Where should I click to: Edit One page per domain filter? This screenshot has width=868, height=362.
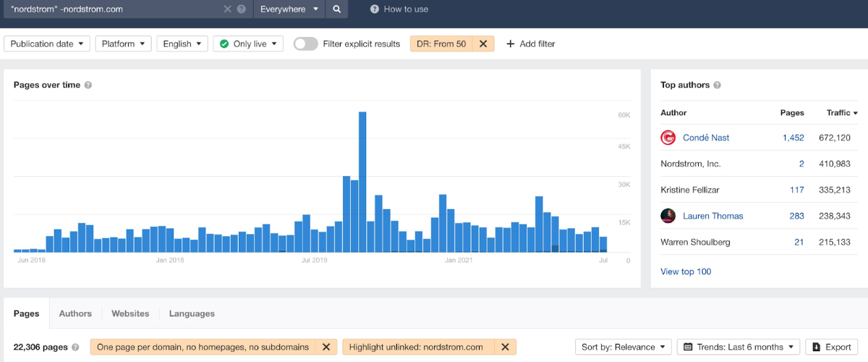[203, 347]
